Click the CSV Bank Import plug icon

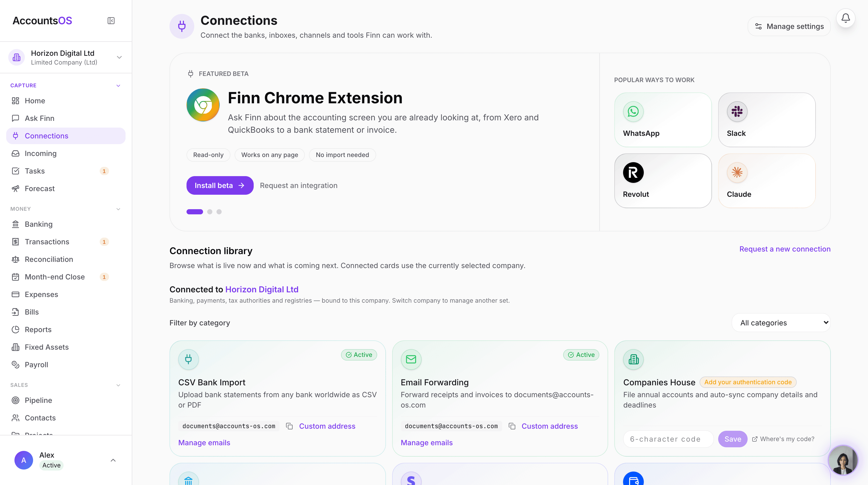click(x=188, y=359)
